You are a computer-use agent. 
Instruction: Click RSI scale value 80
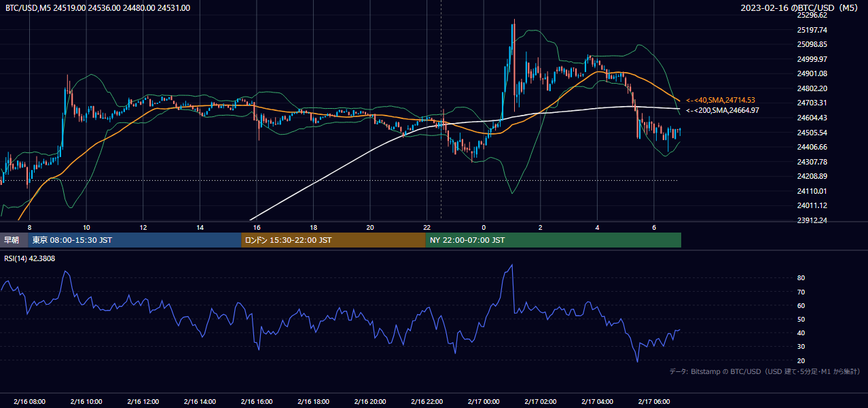coord(801,278)
